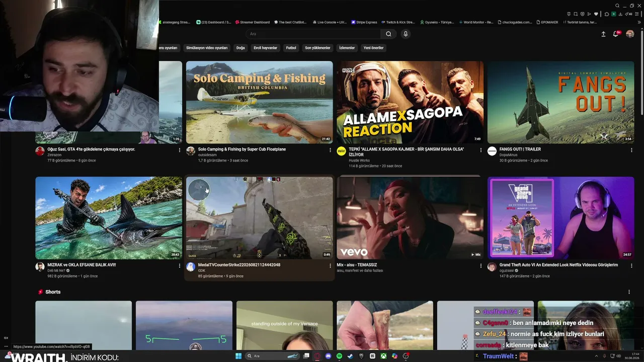Open the Terörist tanıma bookmark
The image size is (644, 362).
point(580,22)
